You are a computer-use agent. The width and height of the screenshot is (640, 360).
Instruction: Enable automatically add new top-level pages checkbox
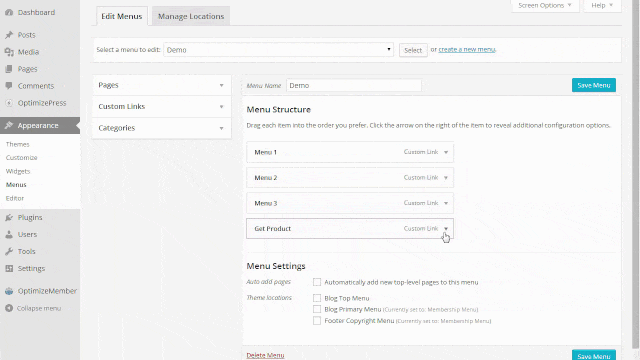[x=317, y=282]
